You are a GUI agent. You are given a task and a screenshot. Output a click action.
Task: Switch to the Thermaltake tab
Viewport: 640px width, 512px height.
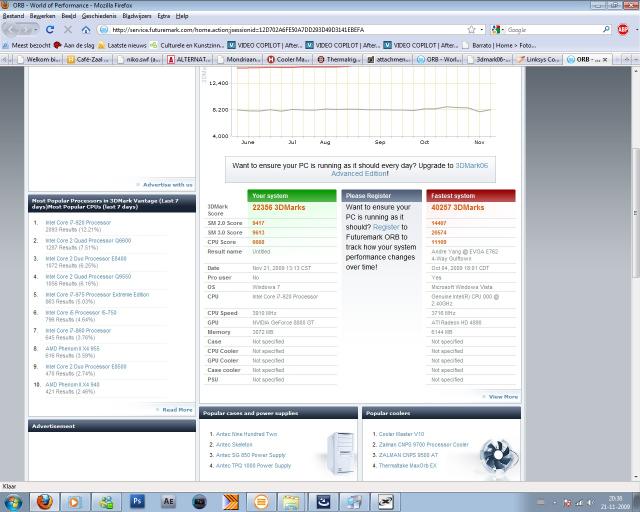tap(340, 60)
